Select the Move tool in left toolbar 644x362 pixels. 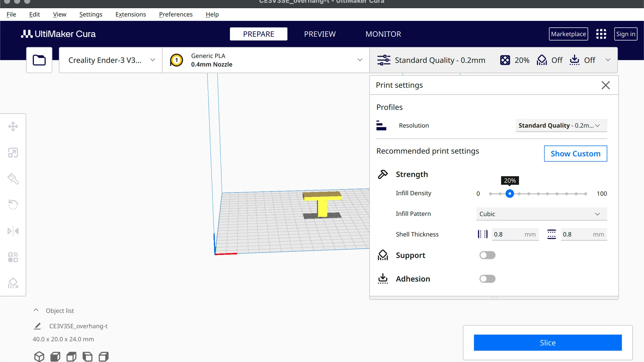coord(13,126)
